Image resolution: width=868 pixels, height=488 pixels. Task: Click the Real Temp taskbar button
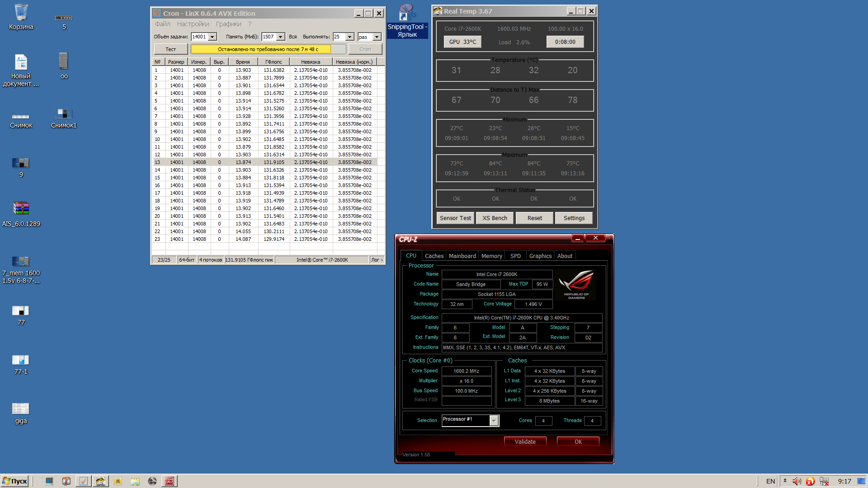(100, 481)
